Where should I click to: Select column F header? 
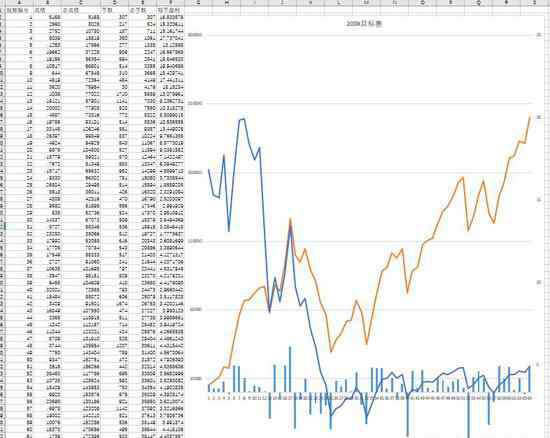[x=170, y=3]
